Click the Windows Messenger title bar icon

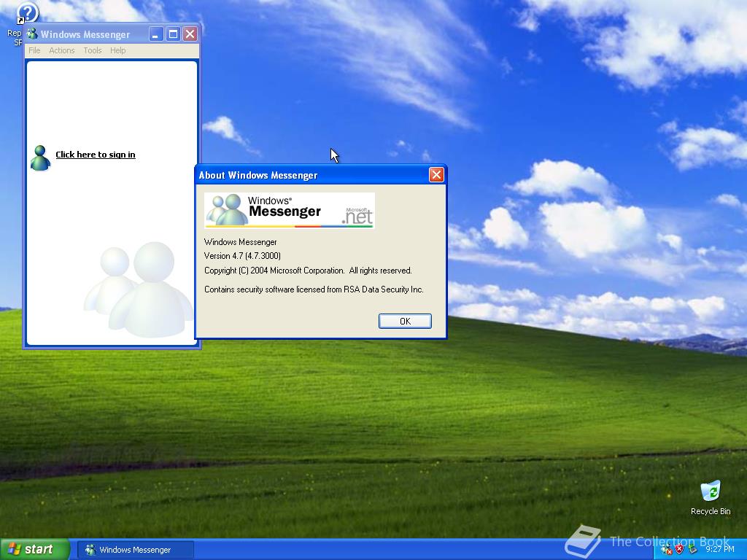(x=32, y=34)
